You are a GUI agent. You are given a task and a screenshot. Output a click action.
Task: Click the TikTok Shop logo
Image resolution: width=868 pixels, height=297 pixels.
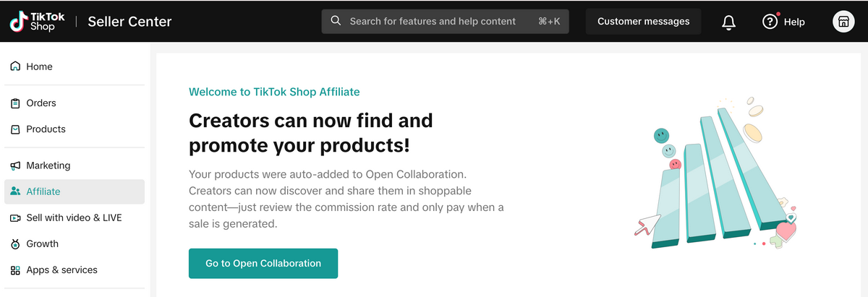coord(38,21)
